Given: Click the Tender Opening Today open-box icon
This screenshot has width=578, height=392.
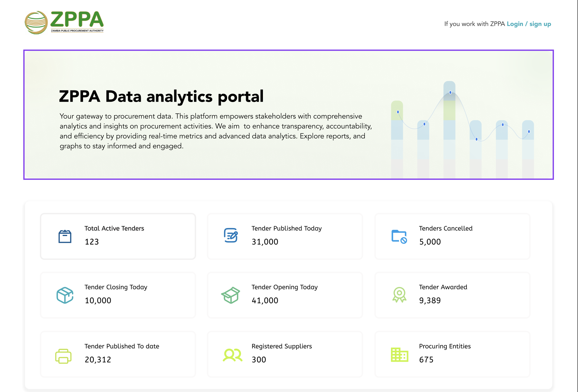Looking at the screenshot, I should [x=231, y=295].
